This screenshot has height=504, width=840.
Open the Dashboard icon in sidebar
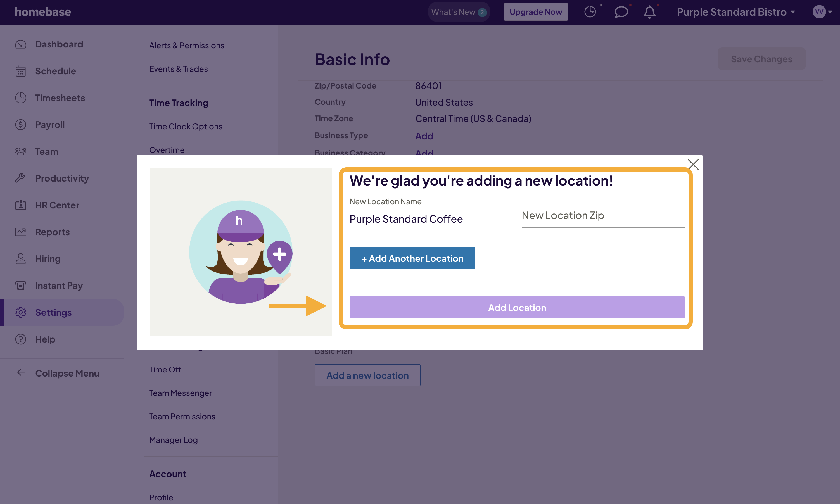21,44
